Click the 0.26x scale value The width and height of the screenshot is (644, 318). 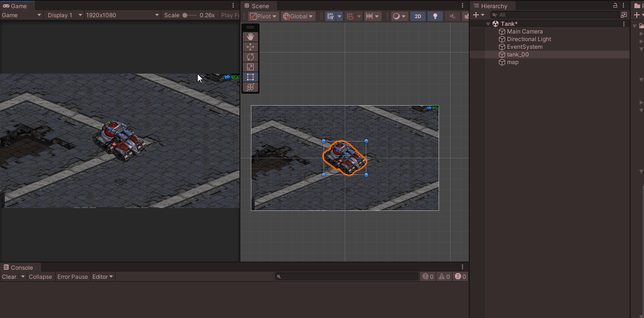(x=207, y=15)
